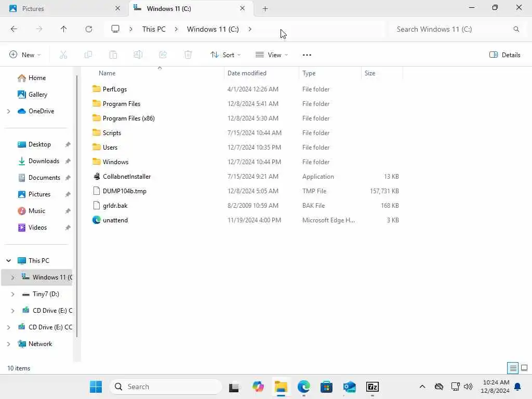Click the Share icon in toolbar
The image size is (532, 399).
163,55
